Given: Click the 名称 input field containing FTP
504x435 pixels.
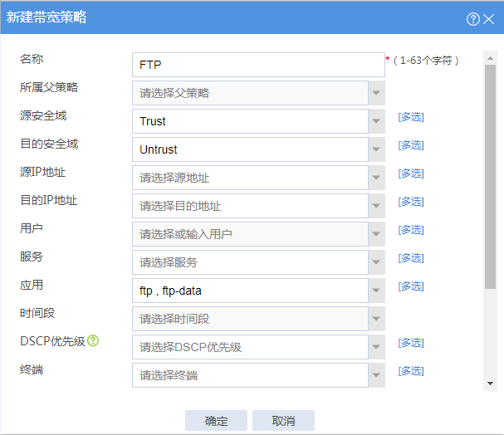Looking at the screenshot, I should point(257,65).
